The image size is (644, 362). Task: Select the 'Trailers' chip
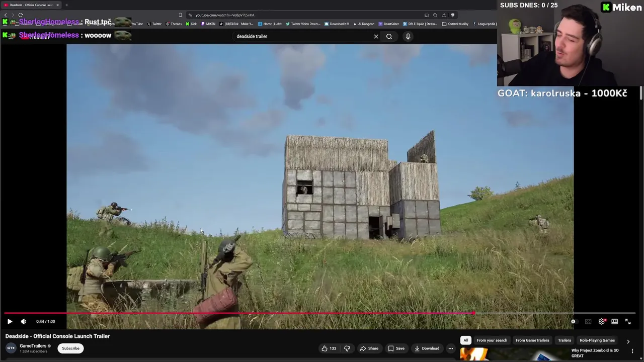[565, 340]
